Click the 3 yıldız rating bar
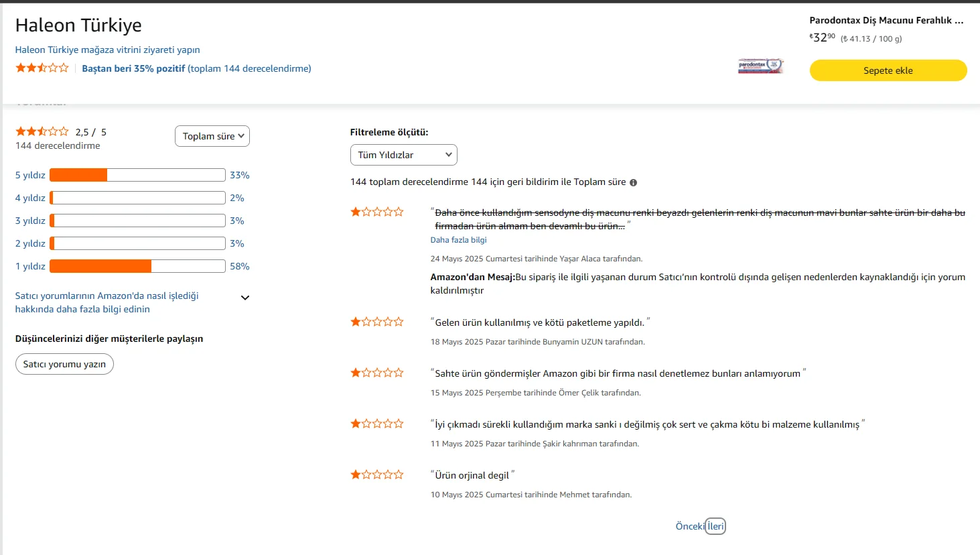Viewport: 980px width, 555px height. point(137,221)
